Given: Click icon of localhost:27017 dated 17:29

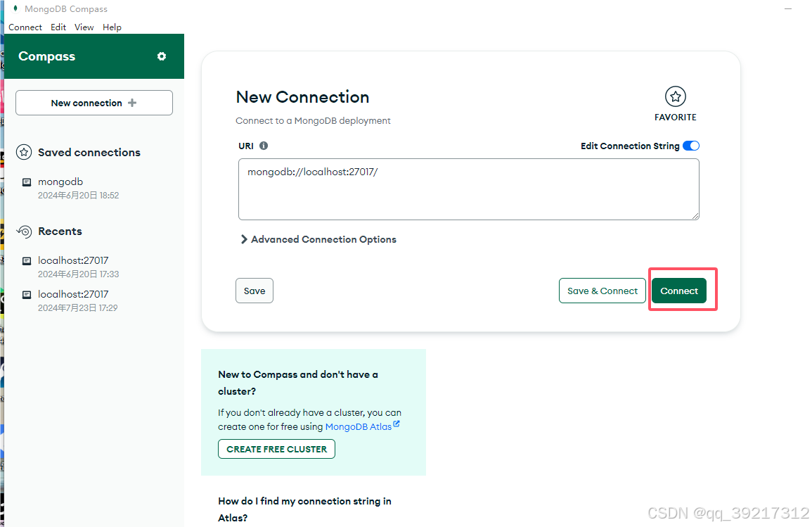Looking at the screenshot, I should (27, 295).
